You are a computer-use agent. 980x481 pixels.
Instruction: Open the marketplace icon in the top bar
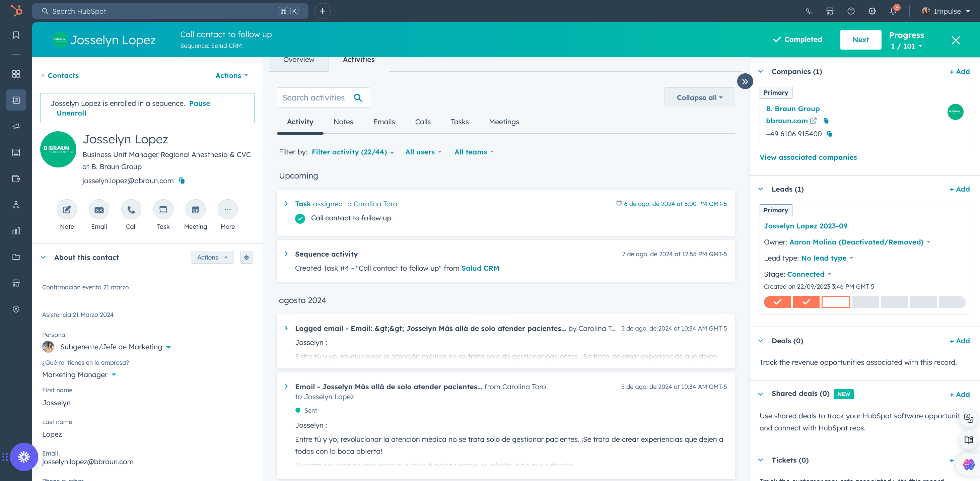tap(830, 11)
